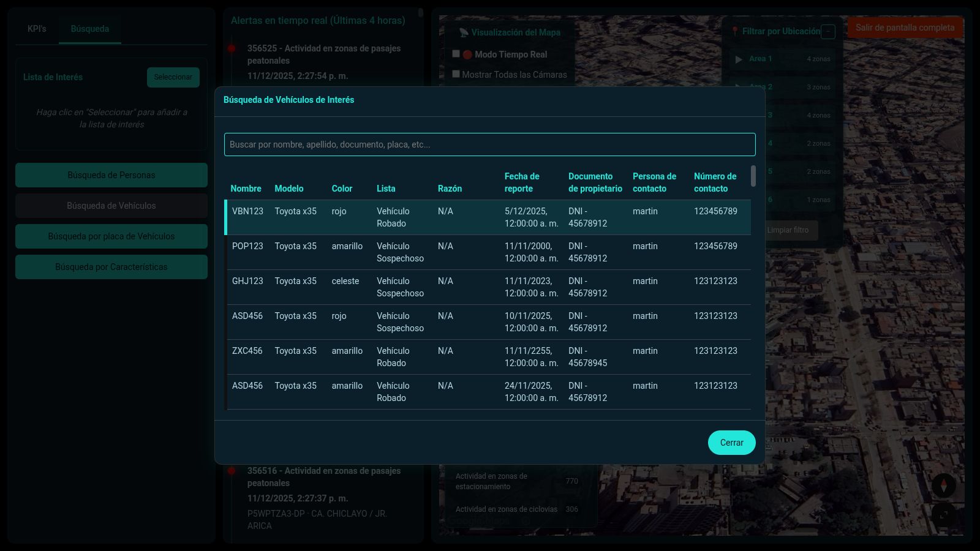Click the satellite icon beside Visualización del Mapa
The width and height of the screenshot is (980, 551).
[464, 32]
